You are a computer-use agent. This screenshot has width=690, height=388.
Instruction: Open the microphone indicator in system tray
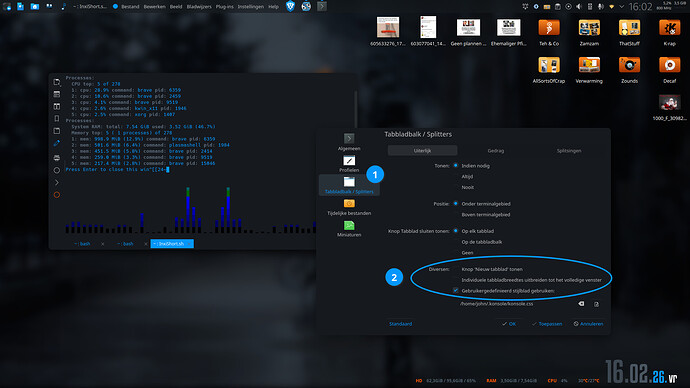click(x=601, y=7)
